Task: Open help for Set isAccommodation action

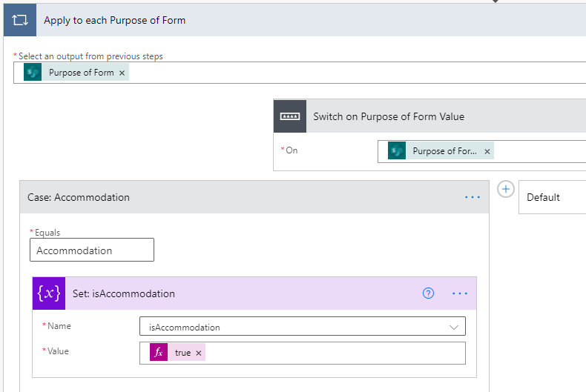Action: [428, 293]
